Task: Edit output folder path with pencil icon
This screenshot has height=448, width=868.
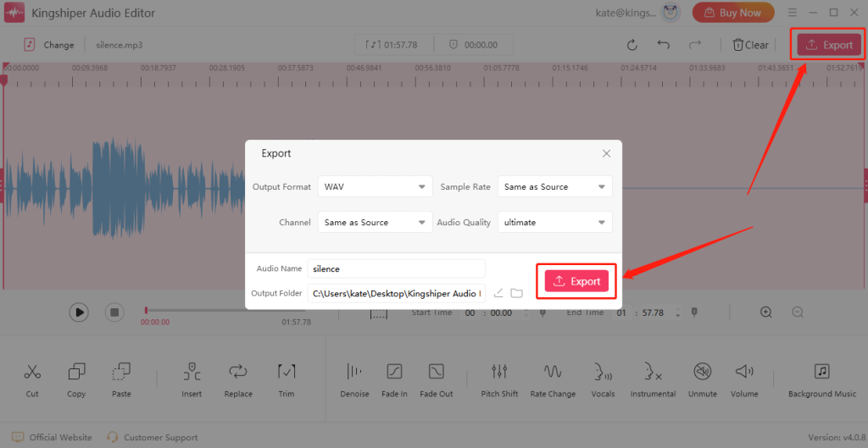Action: [x=498, y=293]
